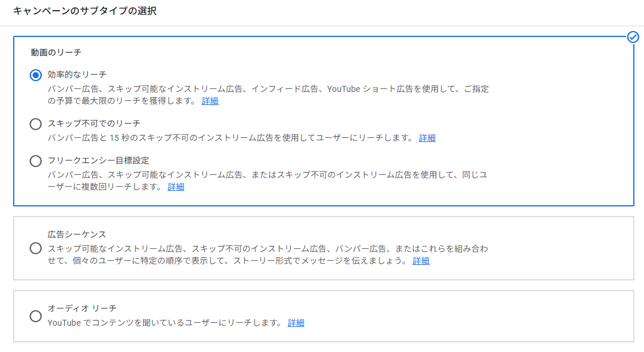Open 詳細 link for オーディオ リーチ
644x352 pixels.
coord(296,323)
